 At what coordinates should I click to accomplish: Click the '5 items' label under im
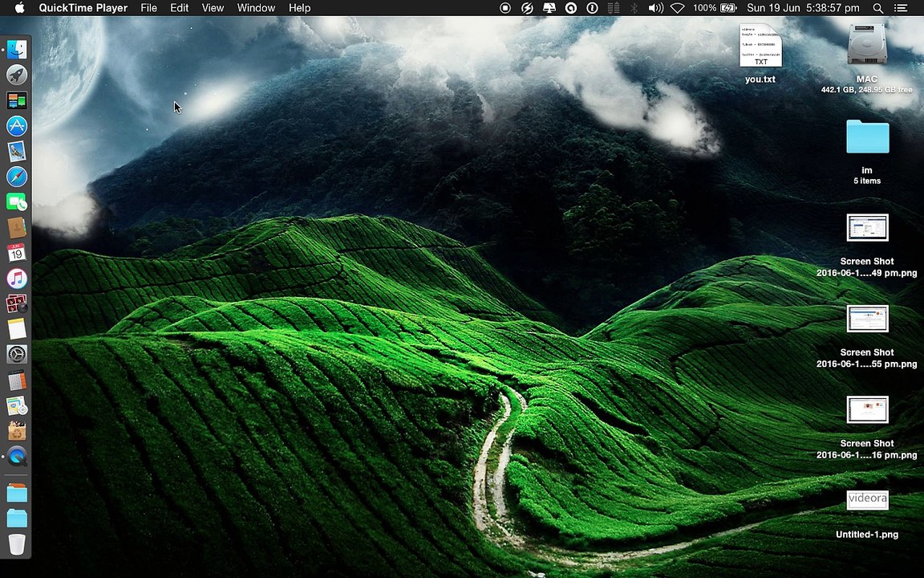867,181
